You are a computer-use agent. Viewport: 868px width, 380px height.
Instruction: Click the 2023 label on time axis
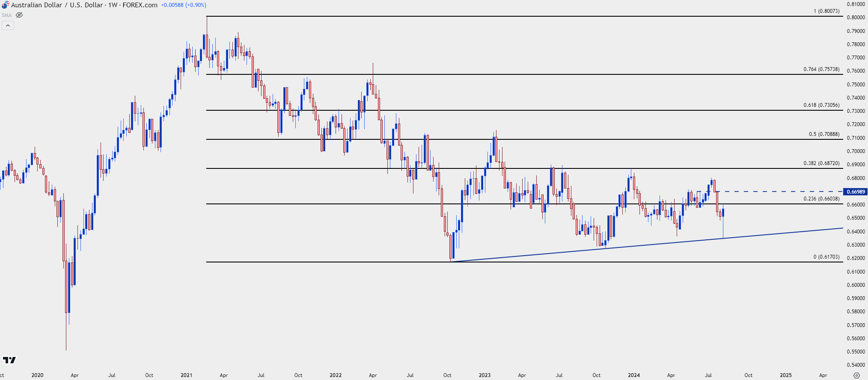point(485,375)
